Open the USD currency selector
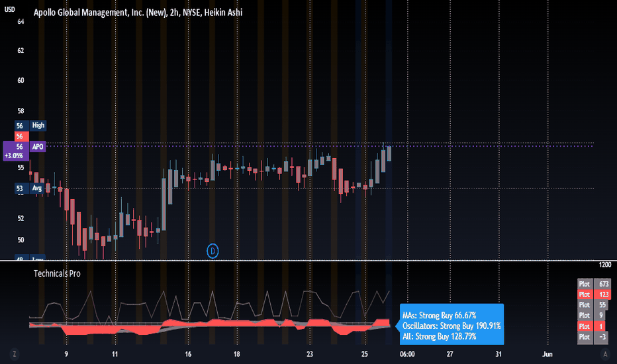617x364 pixels. point(9,9)
